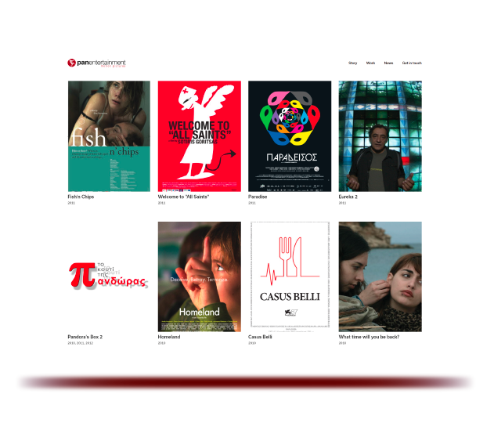Click the year text under Casus Belli
The image size is (494, 448).
252,343
